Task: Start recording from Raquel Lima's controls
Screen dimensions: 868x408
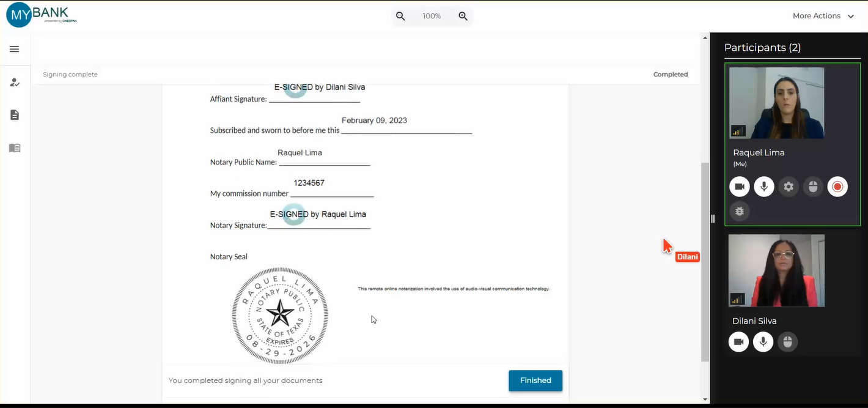Action: coord(837,187)
